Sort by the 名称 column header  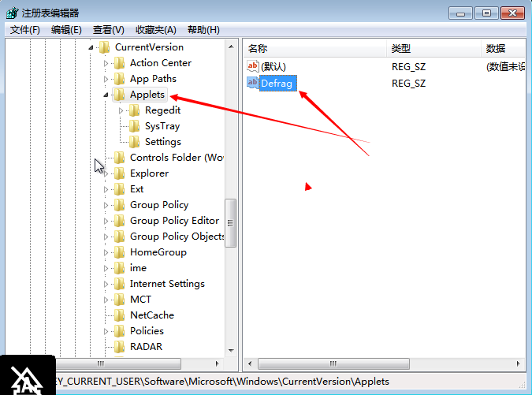(x=314, y=49)
